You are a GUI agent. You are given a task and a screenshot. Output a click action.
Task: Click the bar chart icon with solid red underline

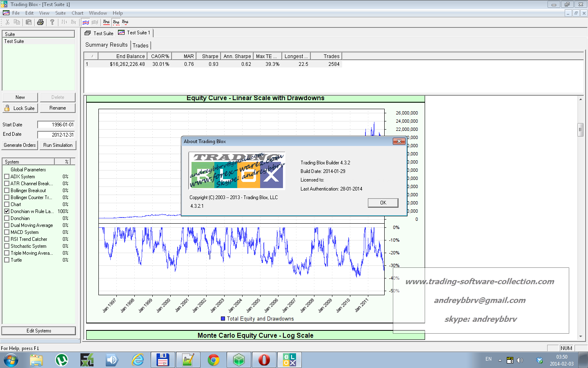coord(106,22)
